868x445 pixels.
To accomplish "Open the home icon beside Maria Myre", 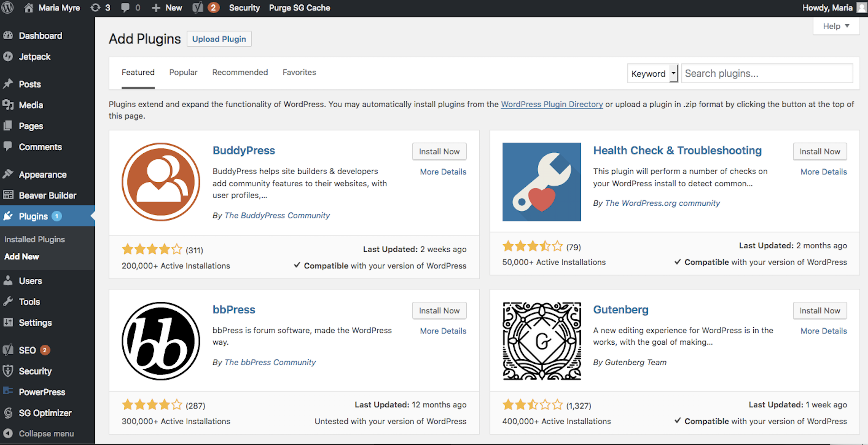I will click(29, 7).
